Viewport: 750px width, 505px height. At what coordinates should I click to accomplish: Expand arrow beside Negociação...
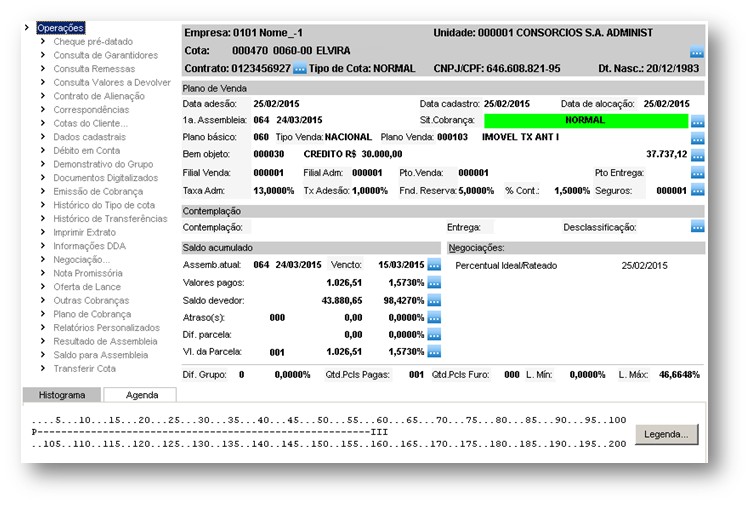click(43, 259)
